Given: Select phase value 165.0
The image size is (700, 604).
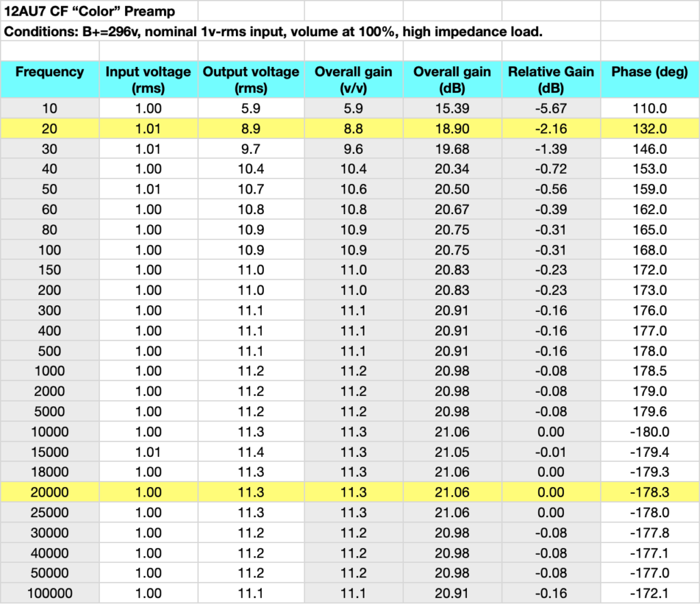Looking at the screenshot, I should (650, 230).
